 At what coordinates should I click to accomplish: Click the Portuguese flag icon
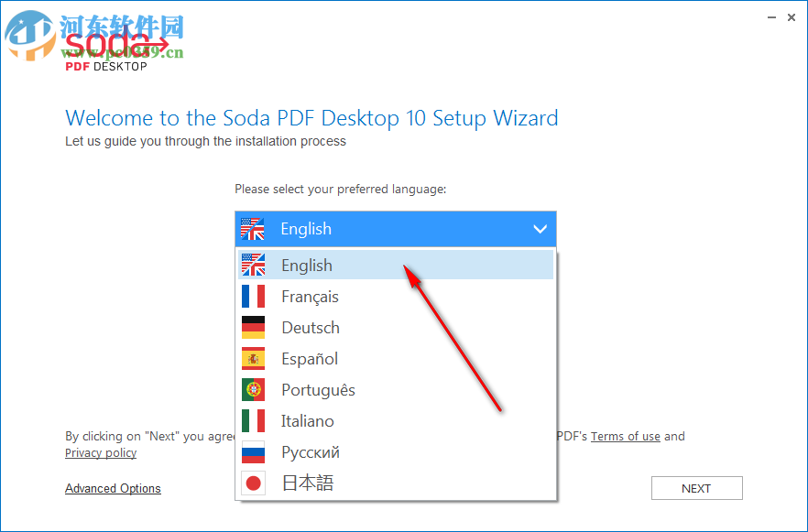pos(253,390)
